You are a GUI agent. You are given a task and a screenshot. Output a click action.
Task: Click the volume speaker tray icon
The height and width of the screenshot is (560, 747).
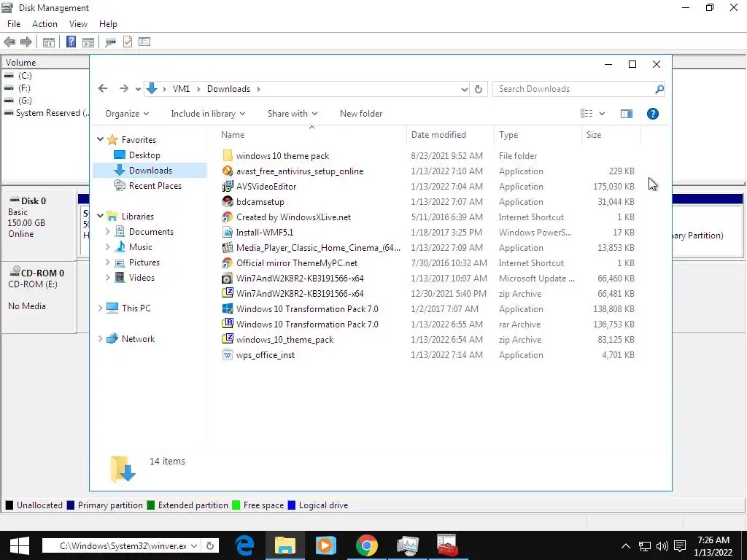pyautogui.click(x=662, y=545)
